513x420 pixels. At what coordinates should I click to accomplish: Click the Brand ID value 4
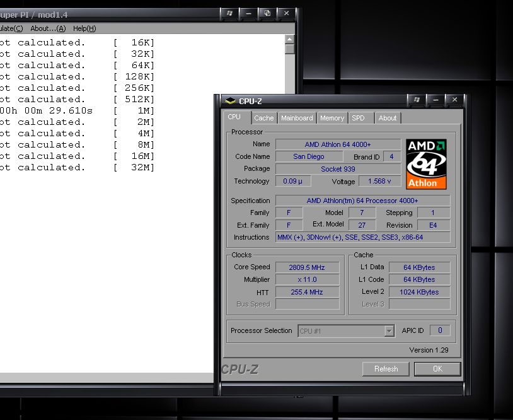point(391,156)
